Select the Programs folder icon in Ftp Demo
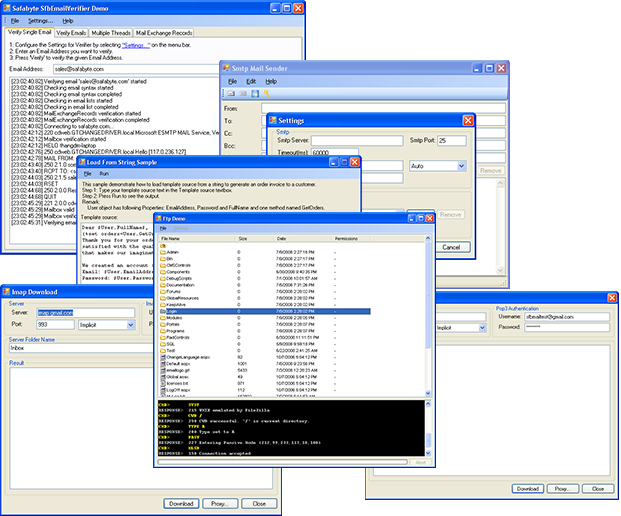 pyautogui.click(x=163, y=331)
